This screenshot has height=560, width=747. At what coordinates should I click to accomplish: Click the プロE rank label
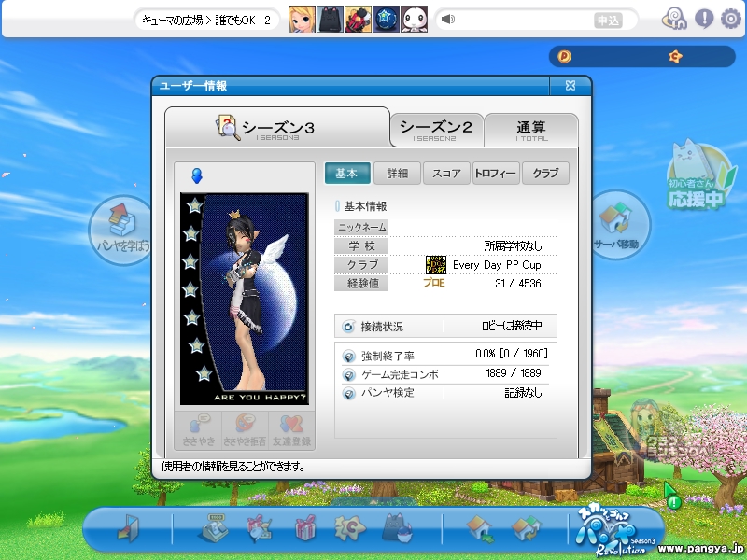[x=434, y=283]
